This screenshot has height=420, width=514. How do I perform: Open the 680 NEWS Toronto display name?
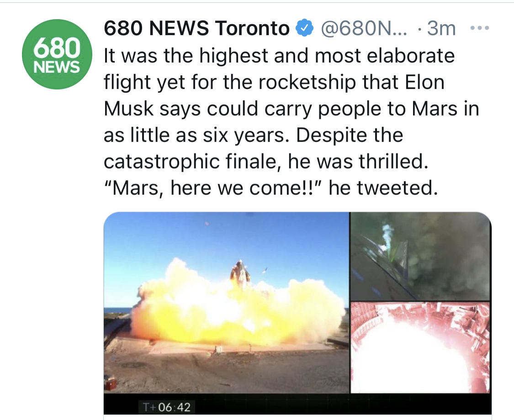pyautogui.click(x=196, y=28)
